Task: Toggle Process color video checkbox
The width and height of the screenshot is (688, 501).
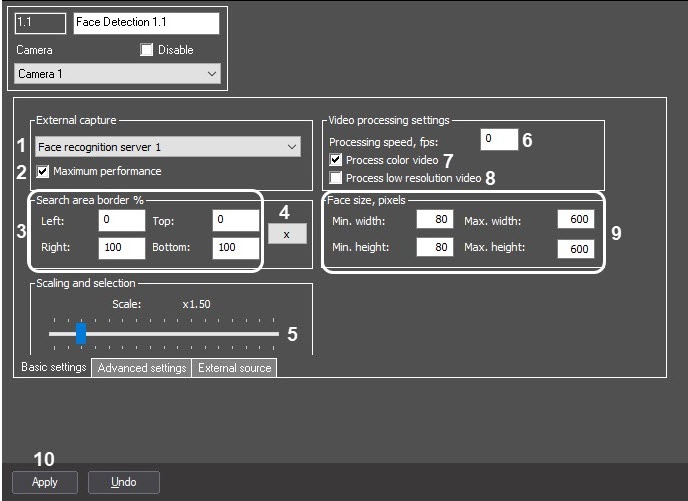Action: click(336, 160)
